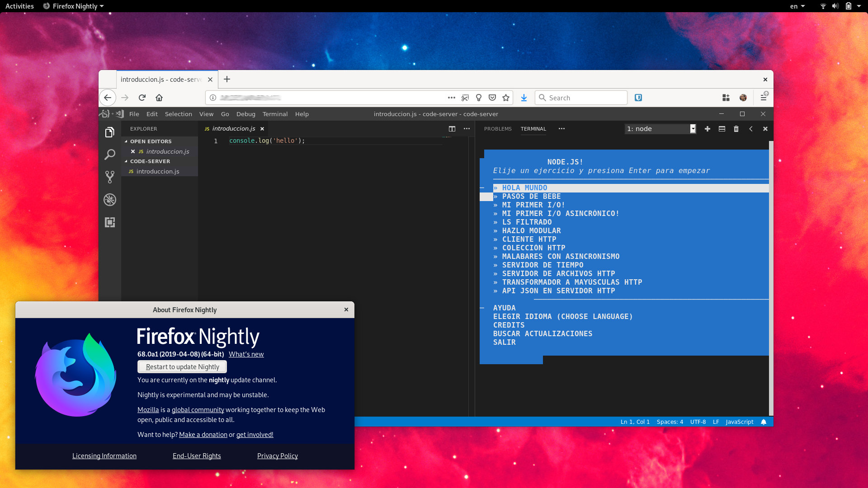Show site information icon in URL bar
This screenshot has height=488, width=868.
[x=213, y=98]
